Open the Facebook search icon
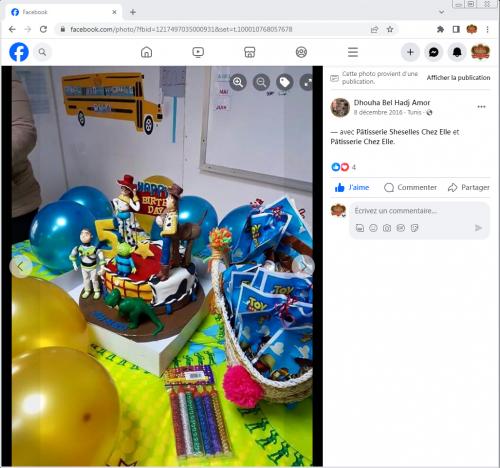This screenshot has width=500, height=468. click(42, 52)
